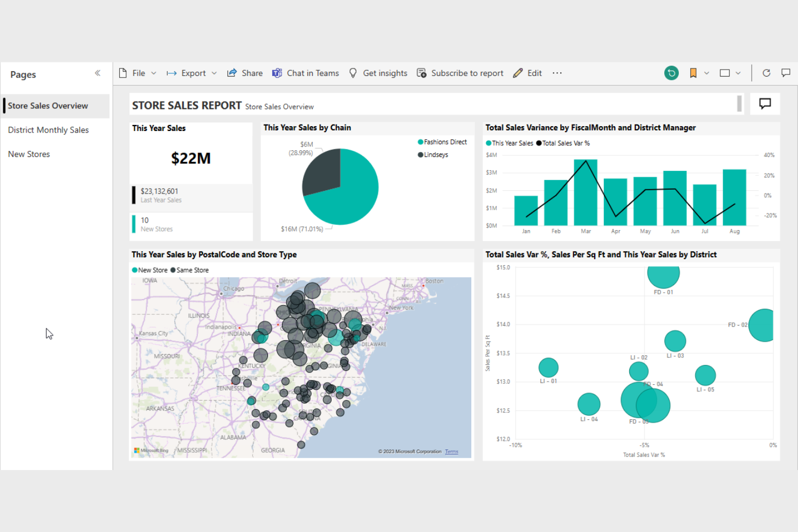
Task: Switch to District Monthly Sales page
Action: tap(48, 129)
